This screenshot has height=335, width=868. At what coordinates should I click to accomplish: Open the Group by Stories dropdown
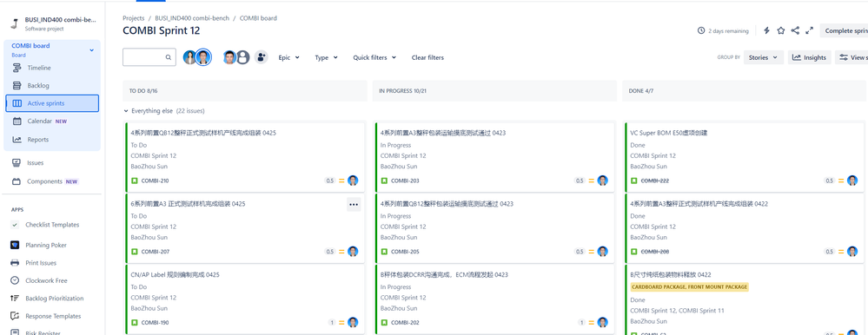764,57
